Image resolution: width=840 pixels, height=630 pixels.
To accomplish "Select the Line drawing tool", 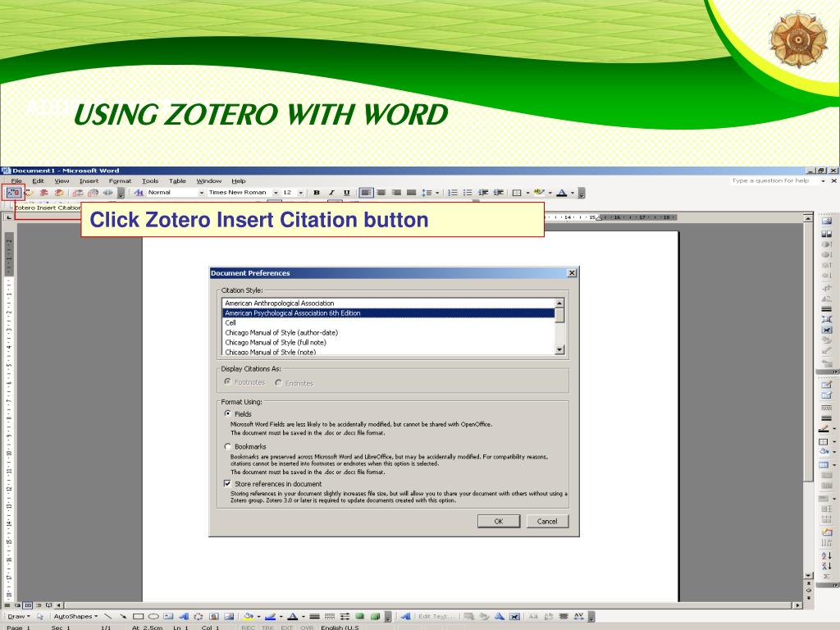I will point(107,616).
